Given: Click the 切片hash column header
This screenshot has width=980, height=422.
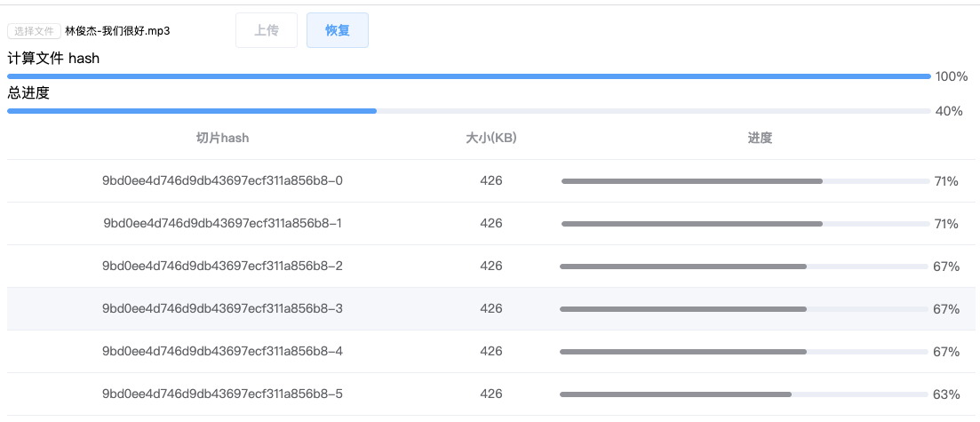Looking at the screenshot, I should click(x=222, y=138).
